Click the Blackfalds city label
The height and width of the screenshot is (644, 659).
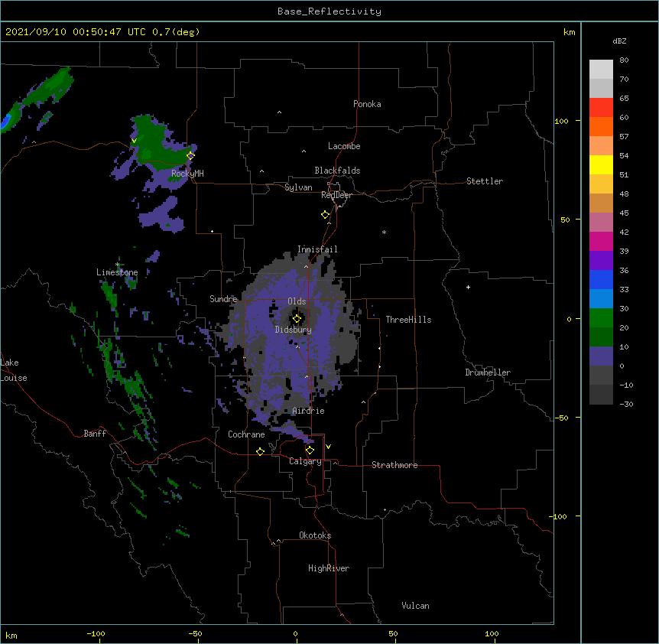pyautogui.click(x=337, y=171)
